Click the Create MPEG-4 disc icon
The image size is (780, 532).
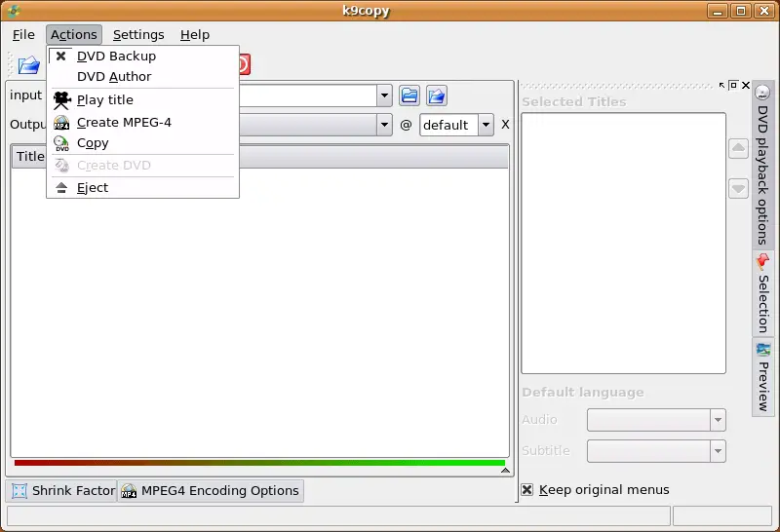click(61, 123)
